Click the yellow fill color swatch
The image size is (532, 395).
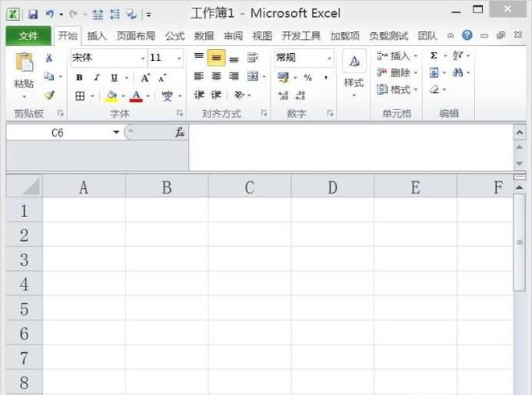coord(111,96)
